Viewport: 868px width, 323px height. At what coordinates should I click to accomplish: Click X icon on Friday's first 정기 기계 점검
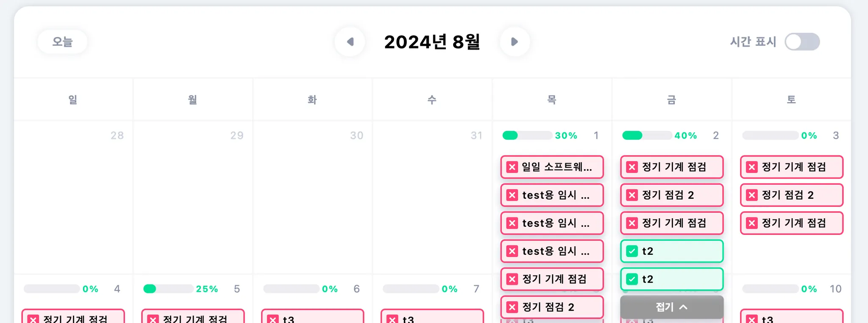click(x=632, y=167)
